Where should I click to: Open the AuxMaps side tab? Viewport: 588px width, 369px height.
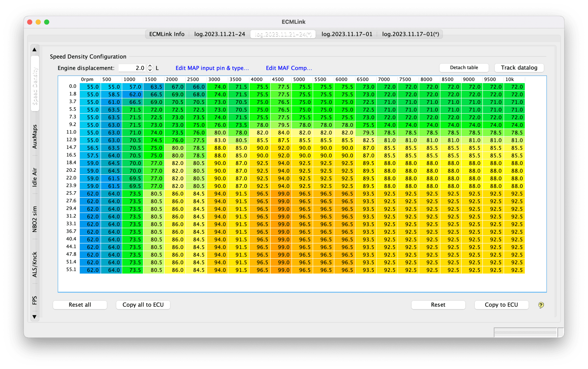coord(35,137)
